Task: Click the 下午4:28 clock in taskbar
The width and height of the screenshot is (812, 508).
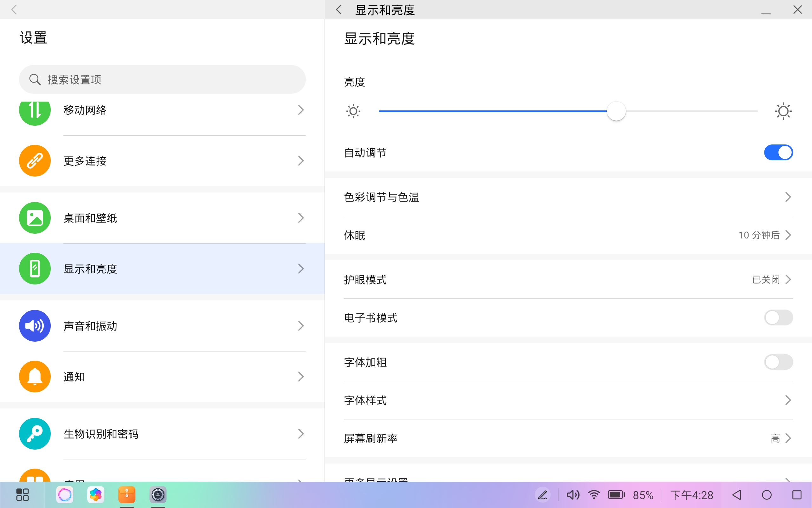Action: tap(691, 495)
